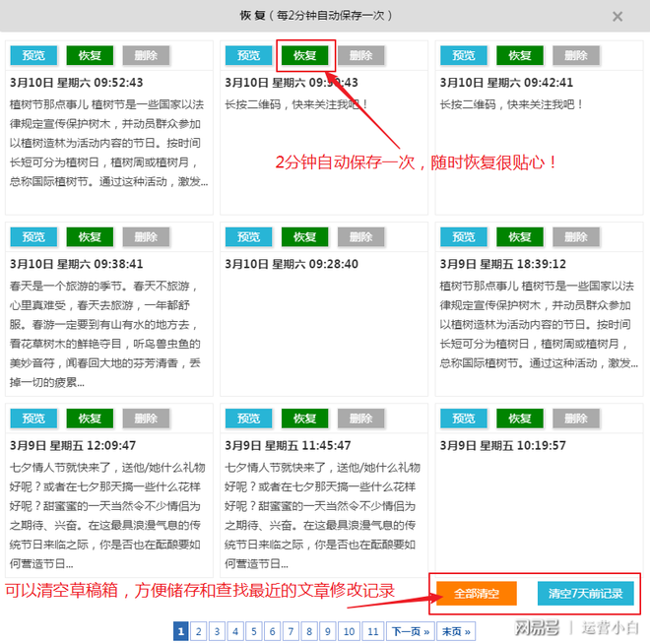Click 植树节 text under 18:39:12
Viewport: 650px width, 644px height.
click(x=539, y=325)
